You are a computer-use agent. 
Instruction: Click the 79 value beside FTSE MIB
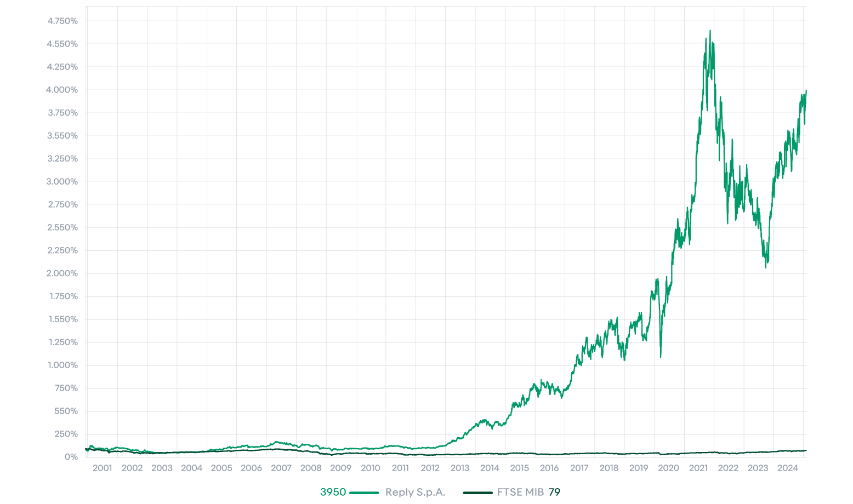tap(554, 492)
